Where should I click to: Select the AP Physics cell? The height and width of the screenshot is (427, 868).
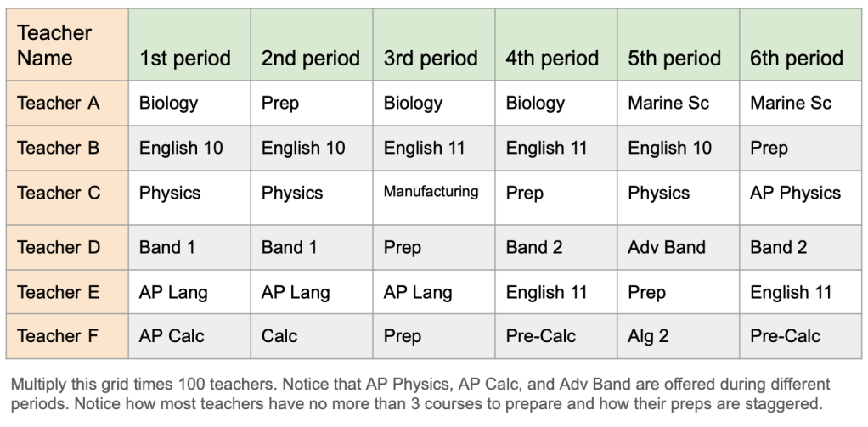[795, 193]
